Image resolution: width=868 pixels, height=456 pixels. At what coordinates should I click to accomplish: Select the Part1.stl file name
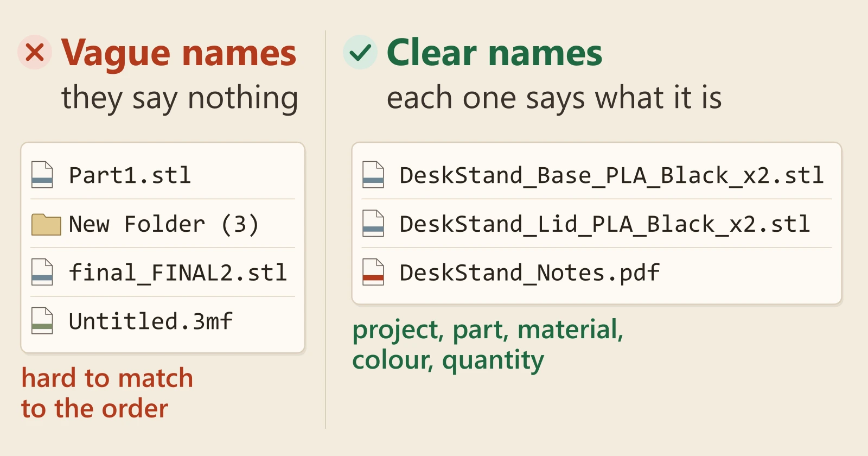click(x=130, y=175)
